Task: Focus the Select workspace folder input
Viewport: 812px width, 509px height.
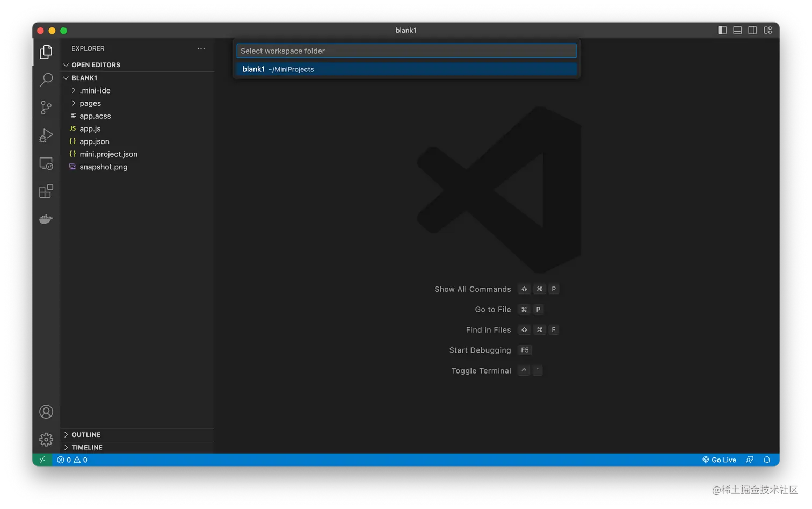Action: click(x=407, y=51)
